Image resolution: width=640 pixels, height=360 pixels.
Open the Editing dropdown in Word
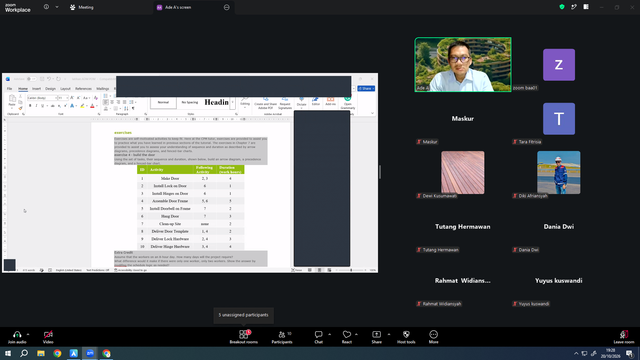[x=245, y=102]
